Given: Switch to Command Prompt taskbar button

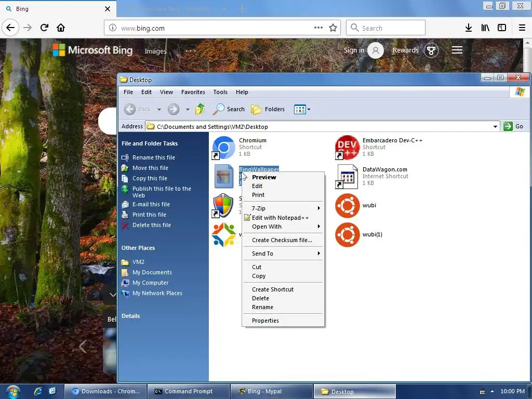Looking at the screenshot, I should pos(188,391).
